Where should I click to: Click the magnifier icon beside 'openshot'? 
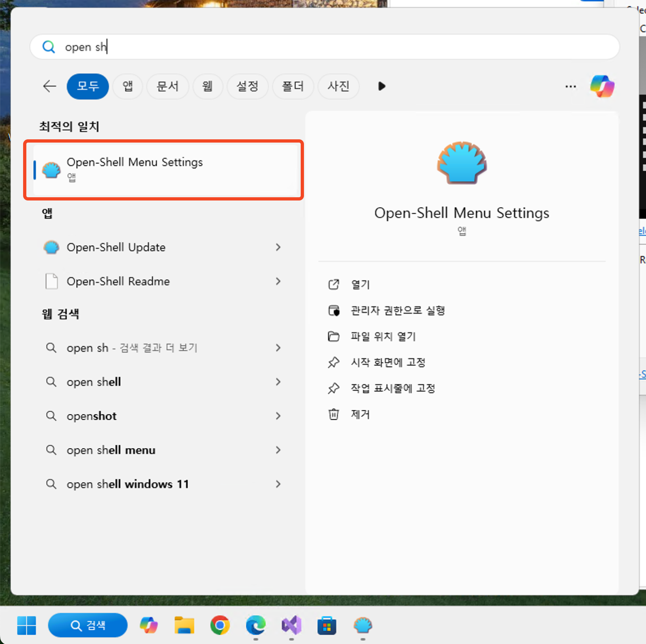pos(51,416)
